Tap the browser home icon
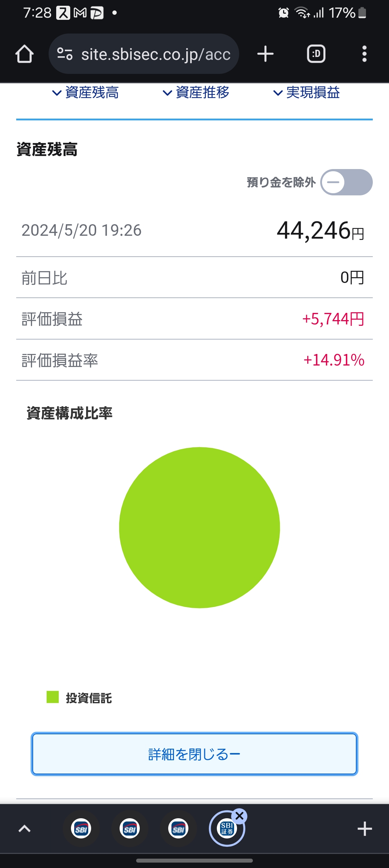 tap(24, 54)
